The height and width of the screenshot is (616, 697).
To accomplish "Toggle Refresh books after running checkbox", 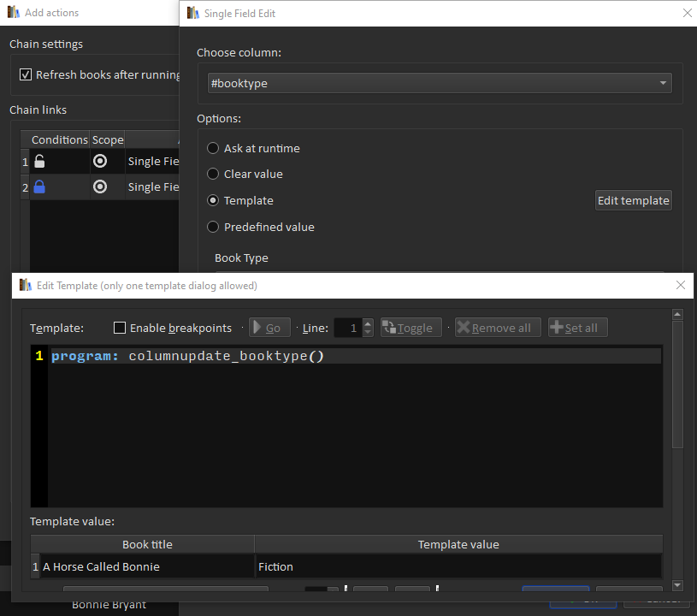I will tap(26, 74).
